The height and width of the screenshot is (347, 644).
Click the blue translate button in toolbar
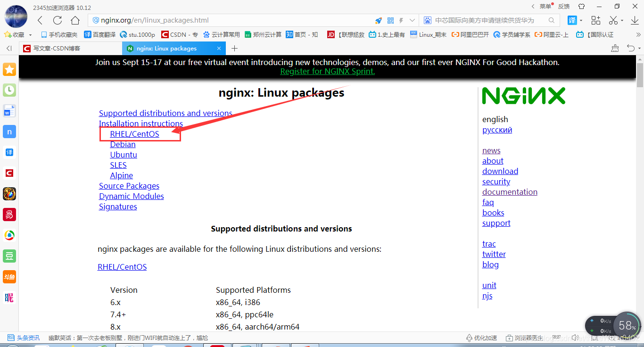pos(572,20)
